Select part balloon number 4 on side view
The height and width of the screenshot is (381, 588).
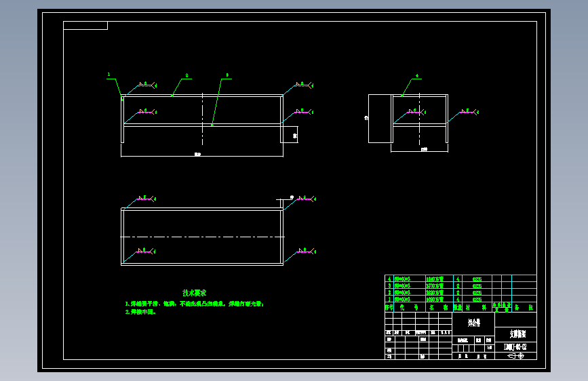click(417, 76)
